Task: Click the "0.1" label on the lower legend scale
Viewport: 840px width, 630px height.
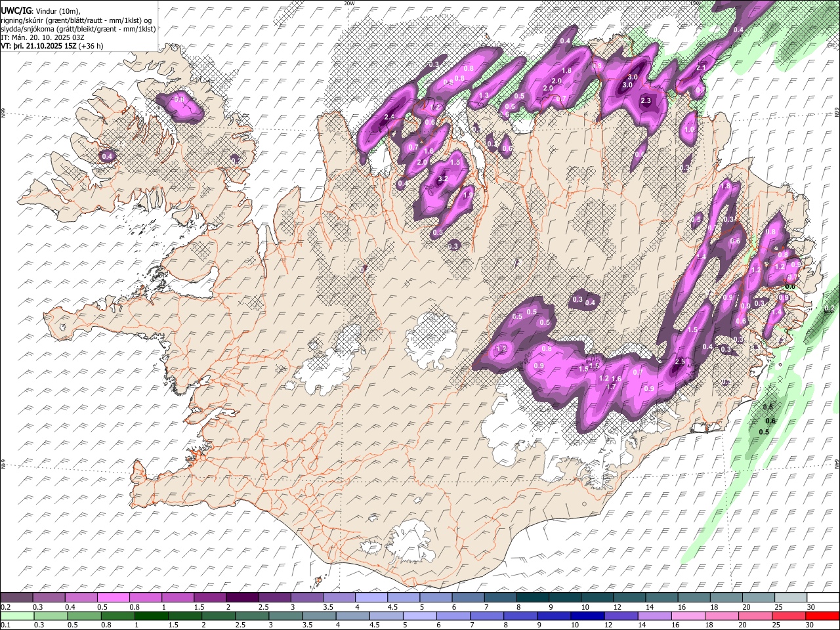Action: pos(5,625)
